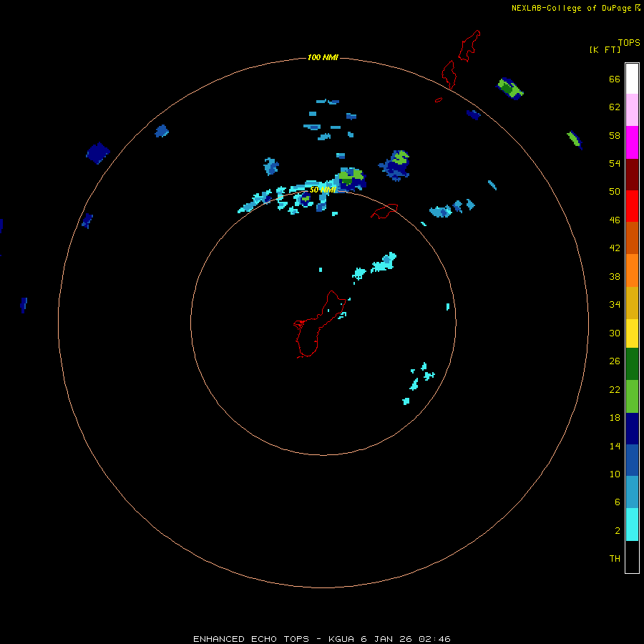Click the legend value 50
644x644 pixels.
coord(615,191)
